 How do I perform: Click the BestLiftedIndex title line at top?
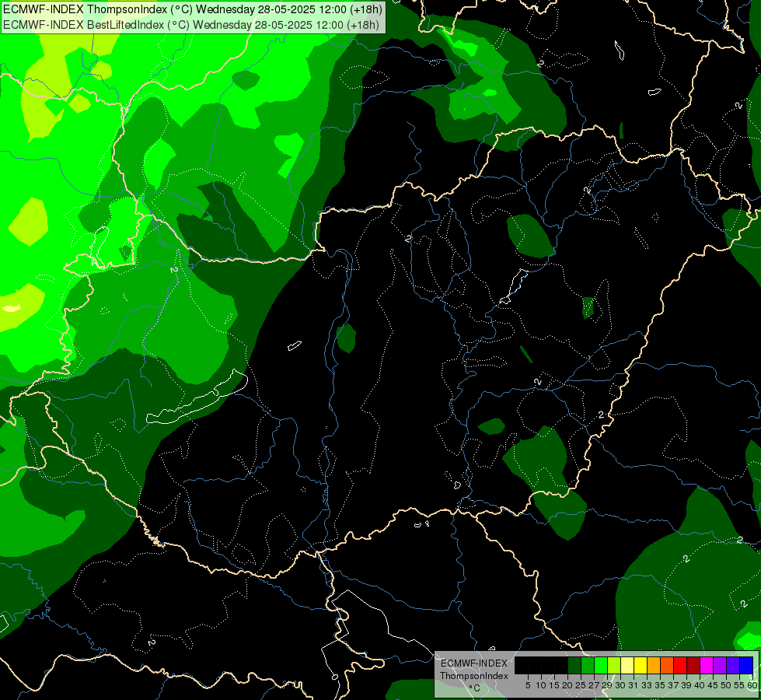click(x=190, y=25)
